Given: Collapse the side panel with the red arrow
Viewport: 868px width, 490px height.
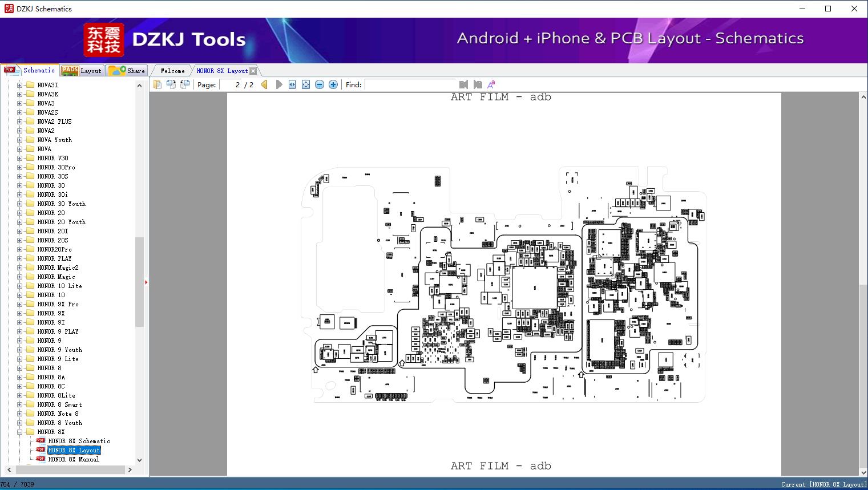Looking at the screenshot, I should click(x=146, y=282).
